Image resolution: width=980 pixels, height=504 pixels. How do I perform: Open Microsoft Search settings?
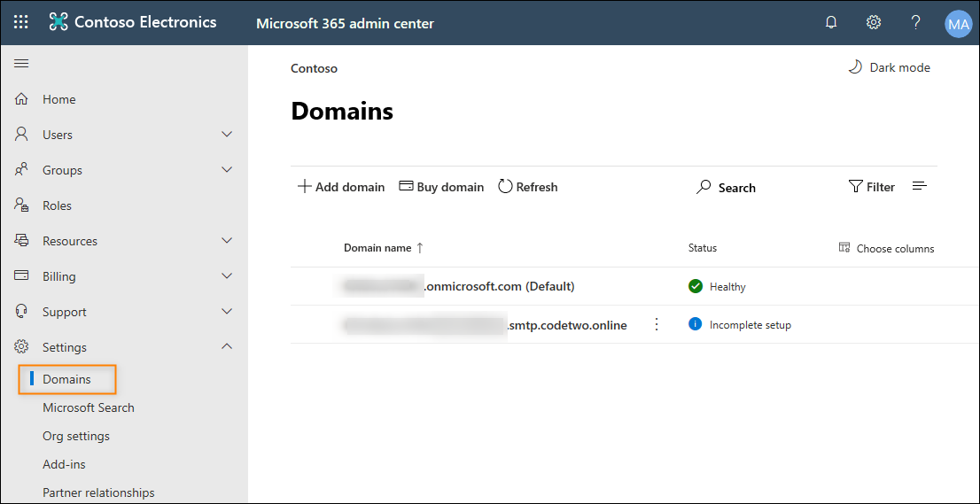pyautogui.click(x=88, y=407)
